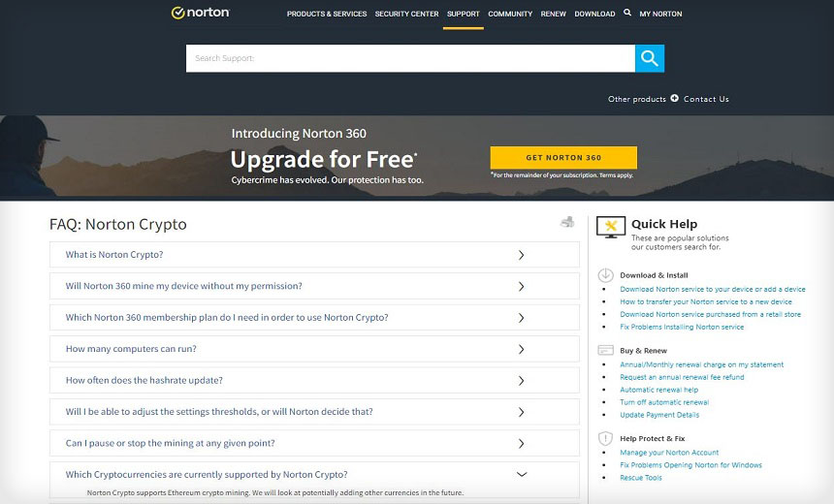Click the 'Buy & Renew' section heading

(643, 351)
